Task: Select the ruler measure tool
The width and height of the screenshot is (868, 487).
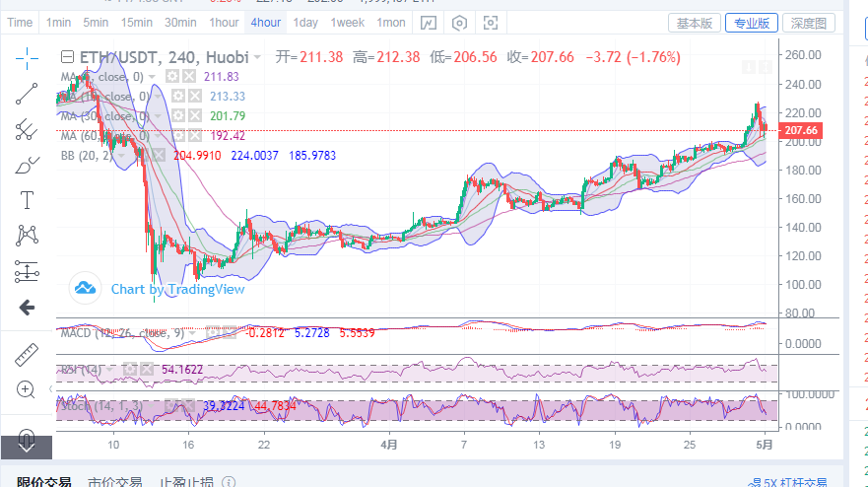Action: pyautogui.click(x=26, y=355)
